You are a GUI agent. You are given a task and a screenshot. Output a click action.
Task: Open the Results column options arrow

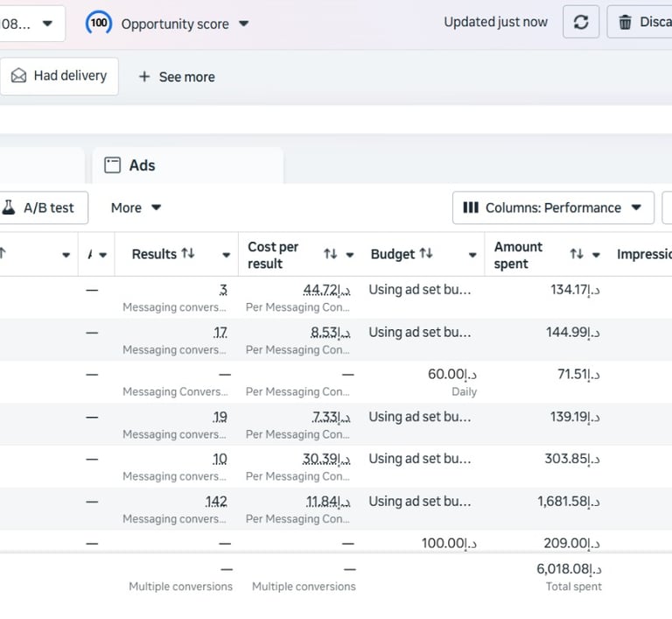pyautogui.click(x=226, y=255)
